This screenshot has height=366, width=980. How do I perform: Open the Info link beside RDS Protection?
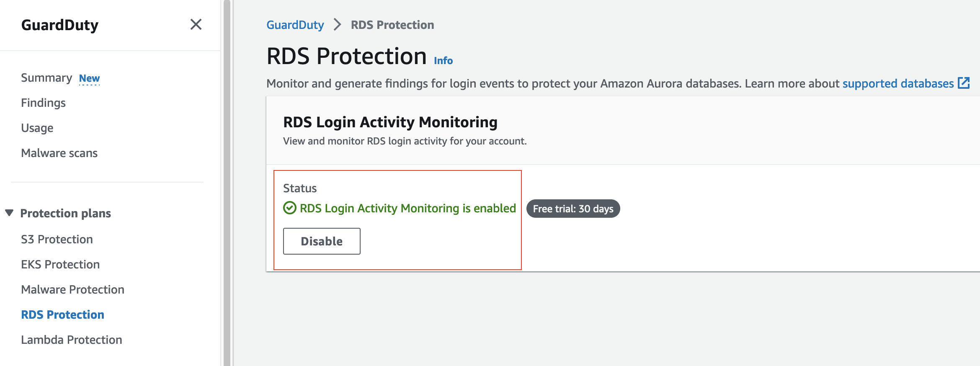click(443, 61)
